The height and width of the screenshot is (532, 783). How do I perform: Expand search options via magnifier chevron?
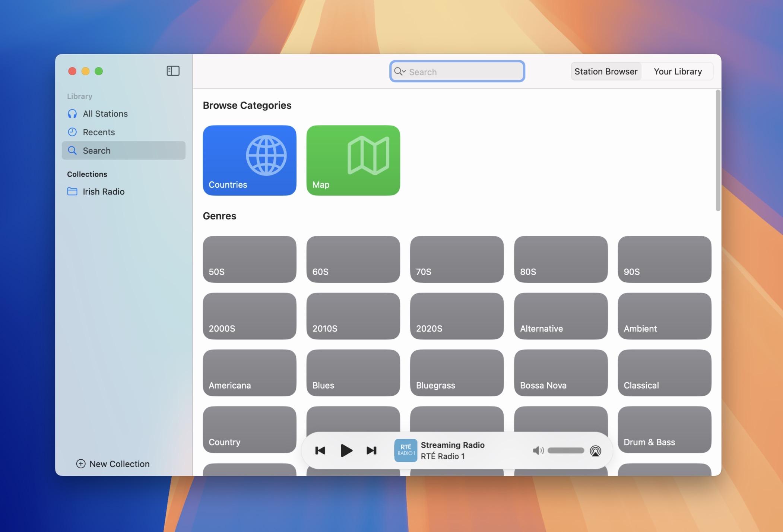pos(400,71)
